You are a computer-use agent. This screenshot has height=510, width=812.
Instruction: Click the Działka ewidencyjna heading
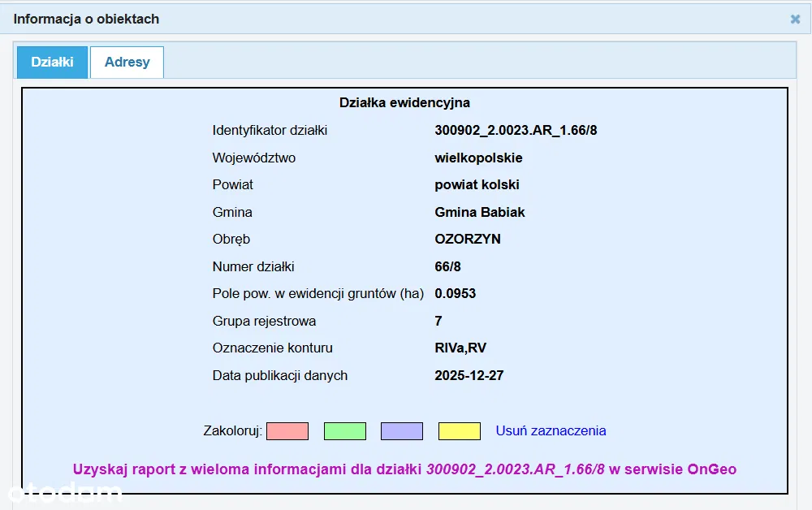(404, 103)
